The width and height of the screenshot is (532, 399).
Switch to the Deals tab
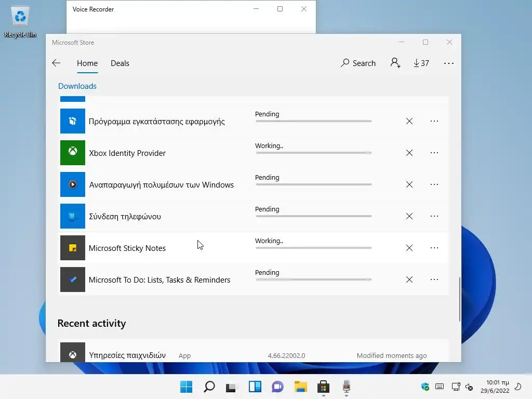pyautogui.click(x=120, y=63)
